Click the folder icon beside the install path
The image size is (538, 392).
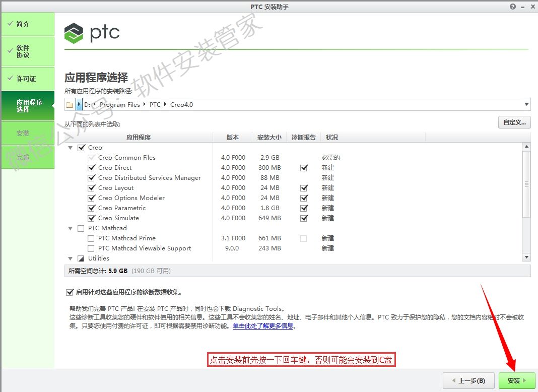coord(70,104)
